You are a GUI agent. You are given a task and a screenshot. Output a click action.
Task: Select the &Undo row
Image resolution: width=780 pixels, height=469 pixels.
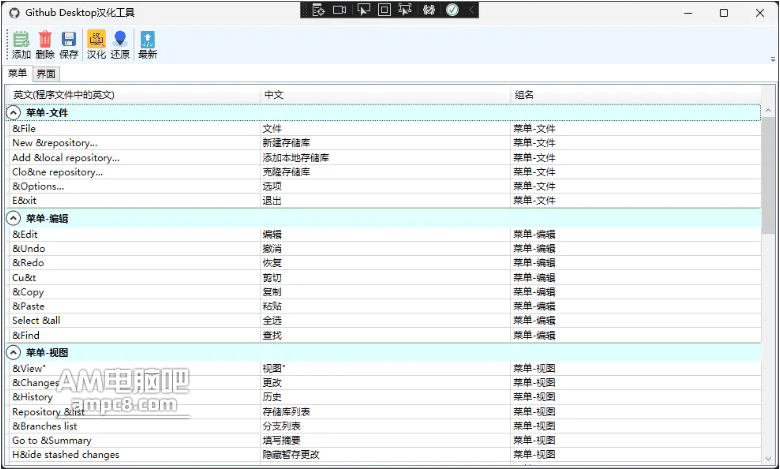pos(384,249)
